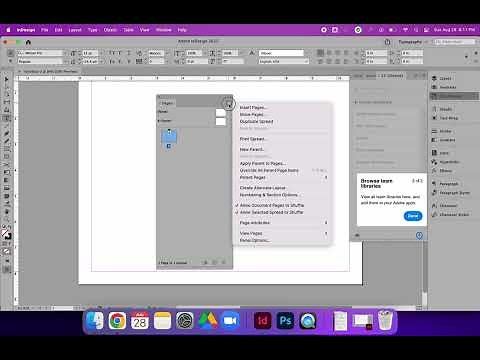The height and width of the screenshot is (360, 480).
Task: Click the fill and stroke swatch in Tools
Action: tap(6, 235)
